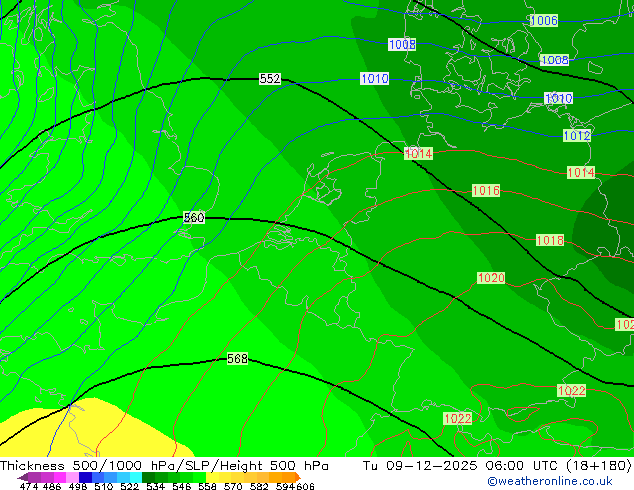Pick the darkest green legend color swatch
634x490 pixels.
click(148, 477)
